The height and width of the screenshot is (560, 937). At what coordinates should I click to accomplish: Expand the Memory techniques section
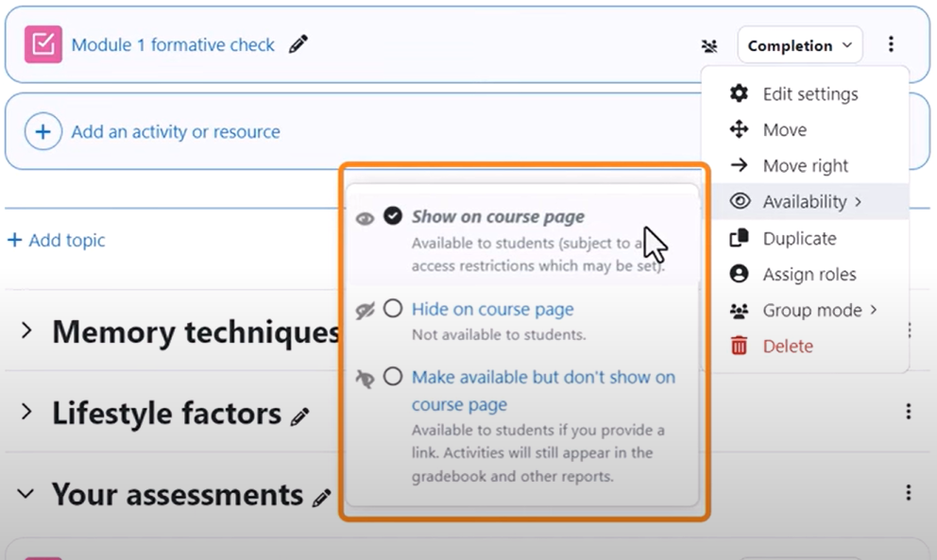(x=26, y=331)
